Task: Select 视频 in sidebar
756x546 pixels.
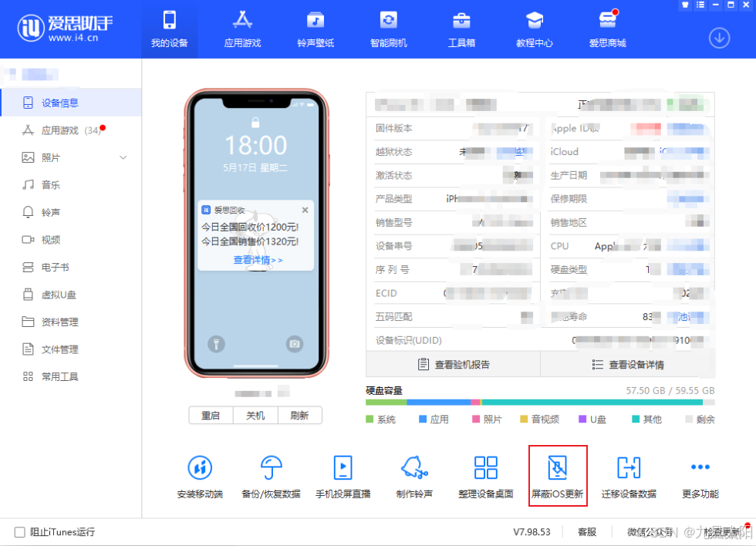Action: 71,240
